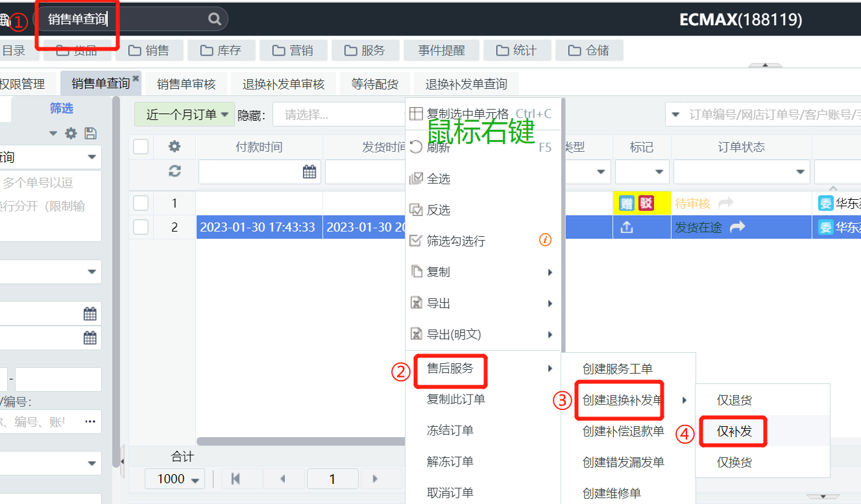Switch to the 退换补发单查询 tab
The width and height of the screenshot is (861, 504).
[x=467, y=84]
